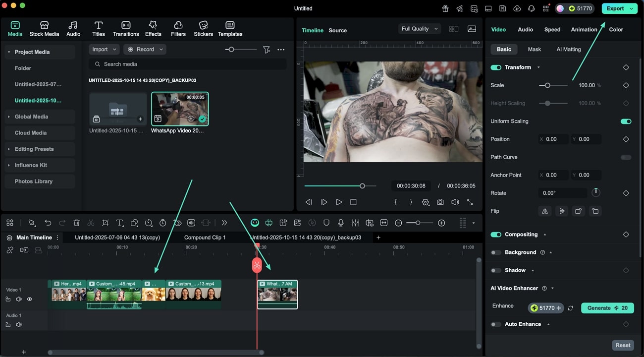Click the Flip Horizontal icon under Flip
The image size is (644, 357).
545,211
